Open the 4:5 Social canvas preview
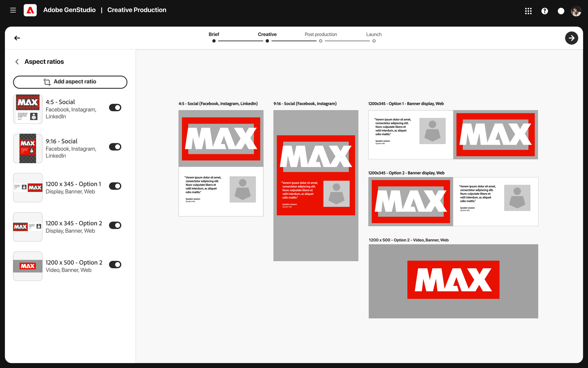 221,163
